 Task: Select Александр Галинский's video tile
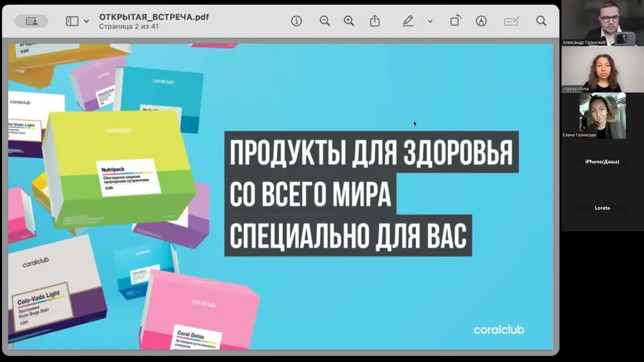603,23
